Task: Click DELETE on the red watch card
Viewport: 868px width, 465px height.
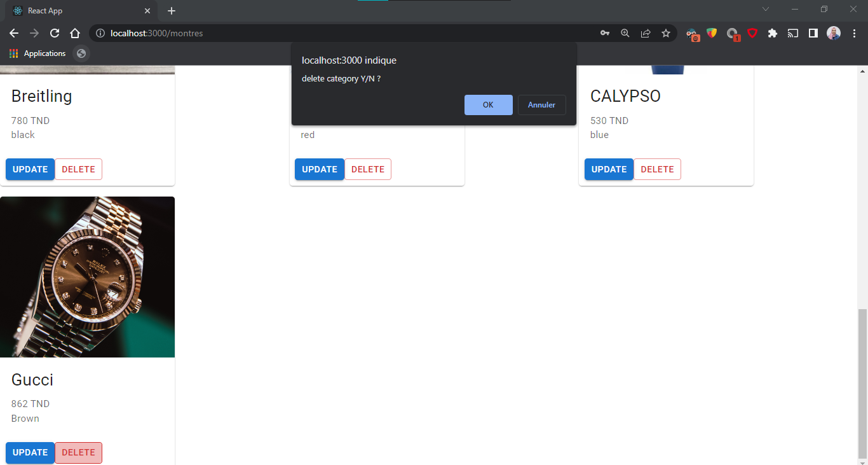Action: point(368,169)
